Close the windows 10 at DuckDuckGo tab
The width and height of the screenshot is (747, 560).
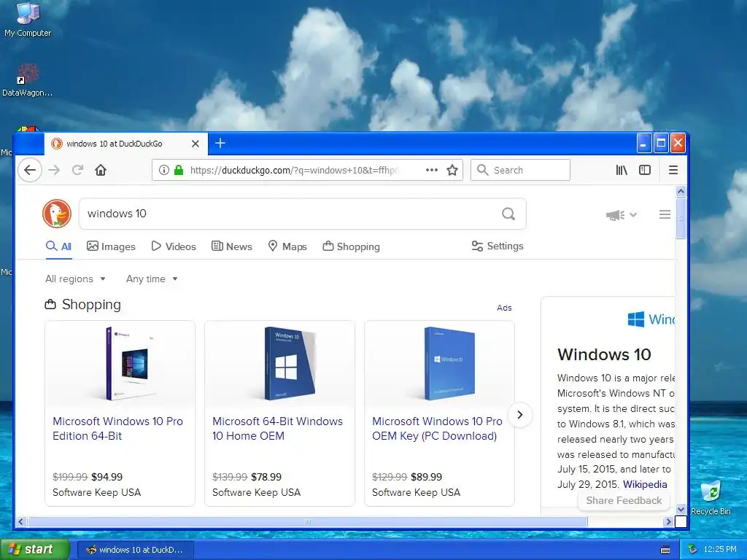196,144
